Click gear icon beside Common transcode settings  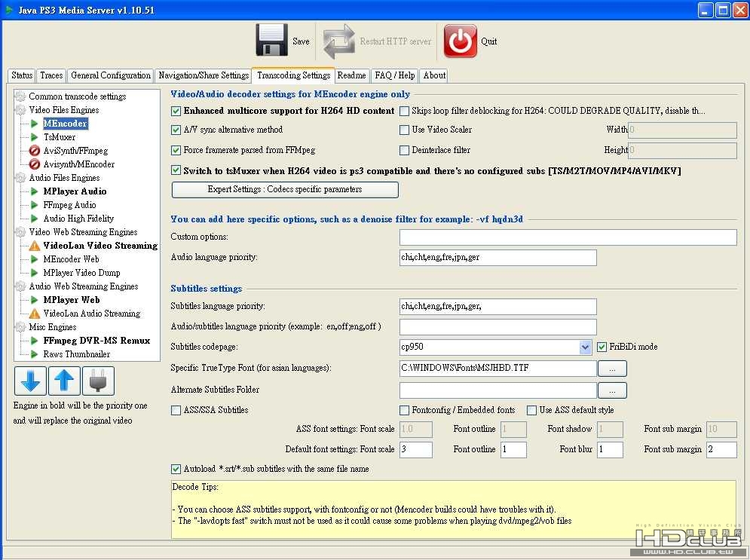(20, 96)
